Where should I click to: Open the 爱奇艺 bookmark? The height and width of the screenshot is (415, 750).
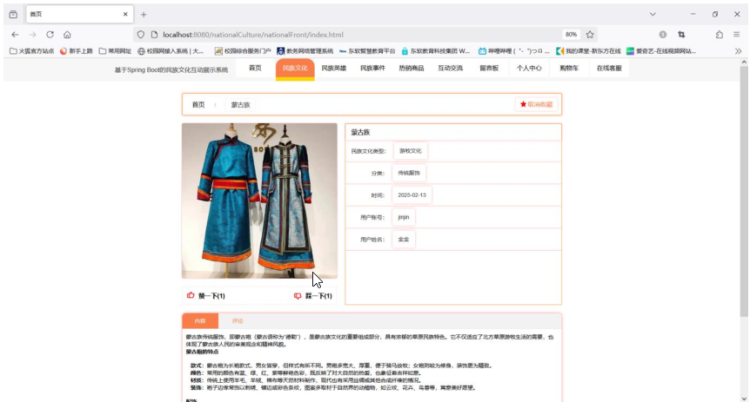(661, 51)
